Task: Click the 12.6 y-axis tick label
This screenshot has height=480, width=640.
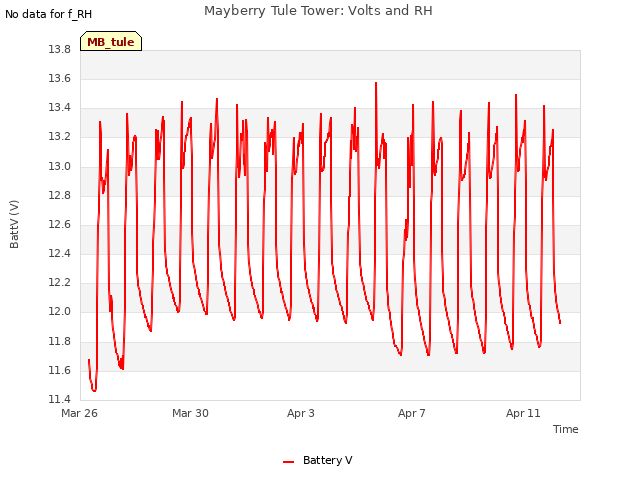Action: point(60,224)
